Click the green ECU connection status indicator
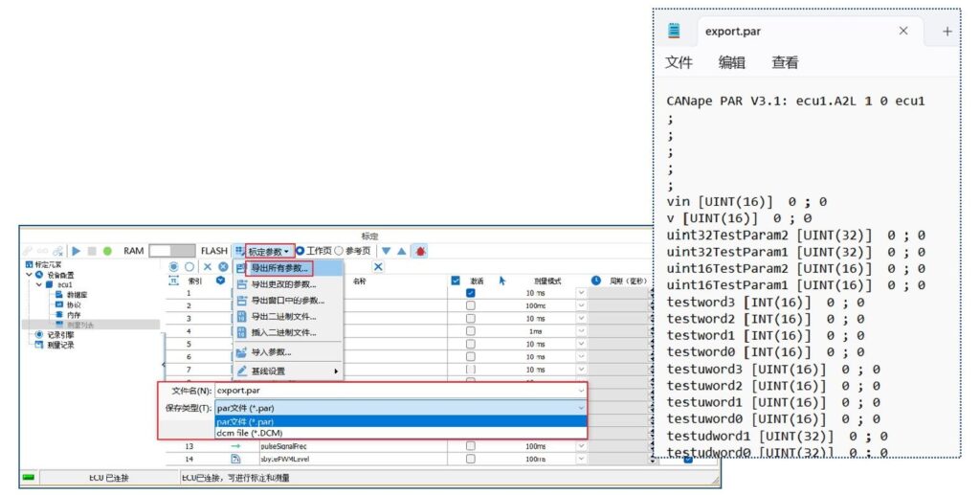 pos(29,476)
